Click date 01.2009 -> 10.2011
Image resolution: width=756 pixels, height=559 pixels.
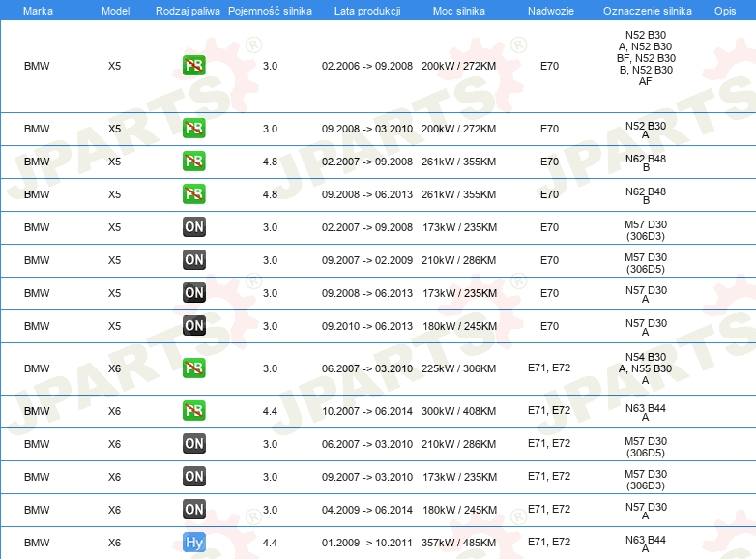(x=367, y=543)
